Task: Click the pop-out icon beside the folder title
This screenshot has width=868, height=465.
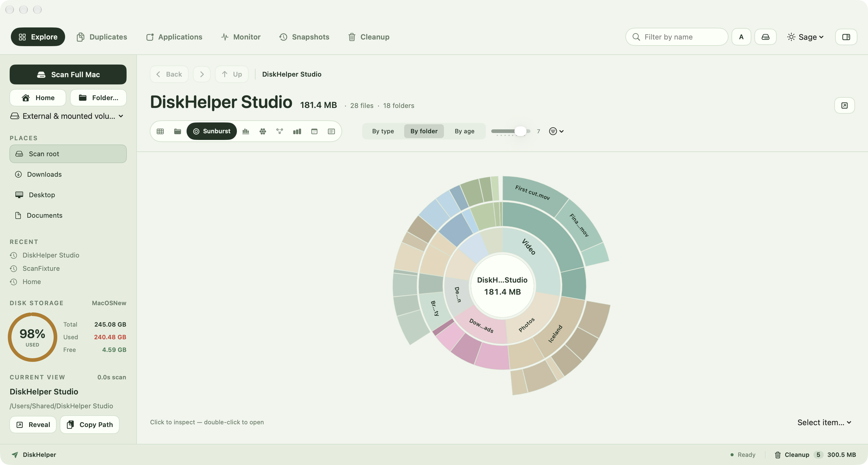Action: 844,106
